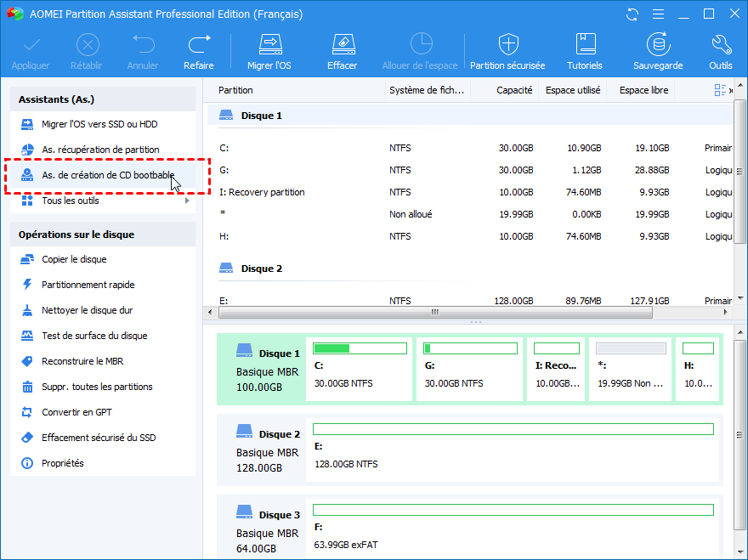Open the hamburger menu in title bar
Image resolution: width=748 pixels, height=560 pixels.
656,14
